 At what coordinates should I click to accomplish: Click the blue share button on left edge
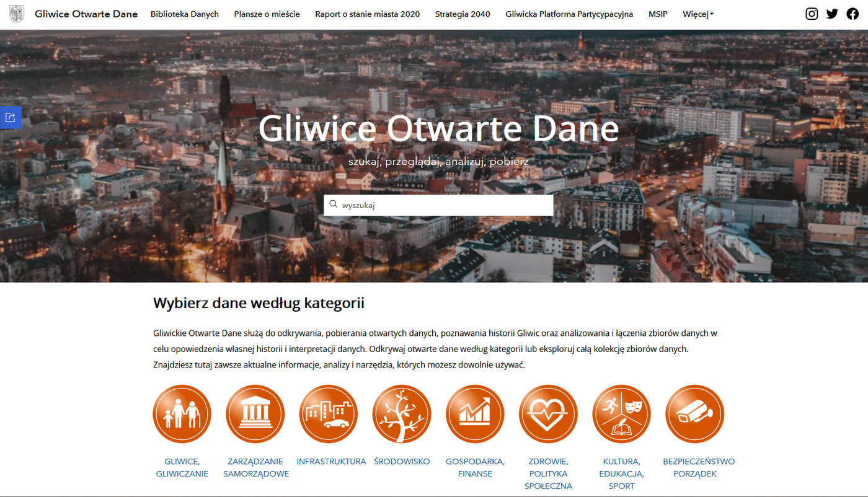pyautogui.click(x=11, y=117)
